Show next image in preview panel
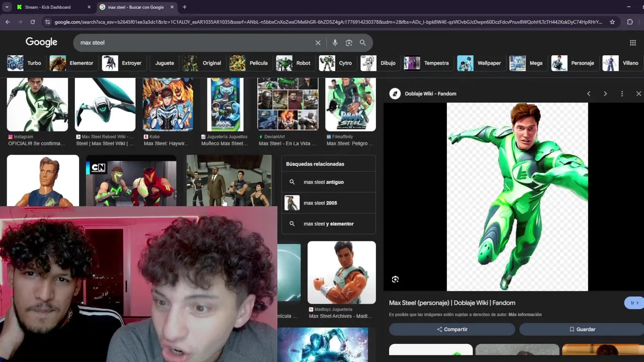The width and height of the screenshot is (644, 362). [x=605, y=94]
